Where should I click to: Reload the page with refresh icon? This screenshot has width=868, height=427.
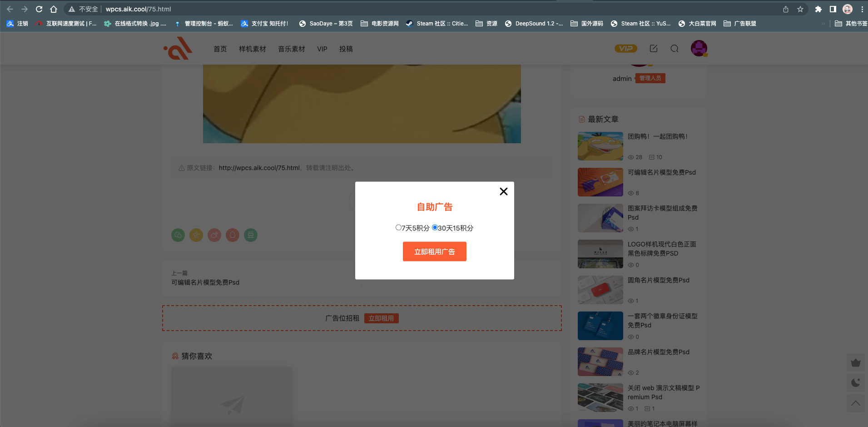click(39, 9)
